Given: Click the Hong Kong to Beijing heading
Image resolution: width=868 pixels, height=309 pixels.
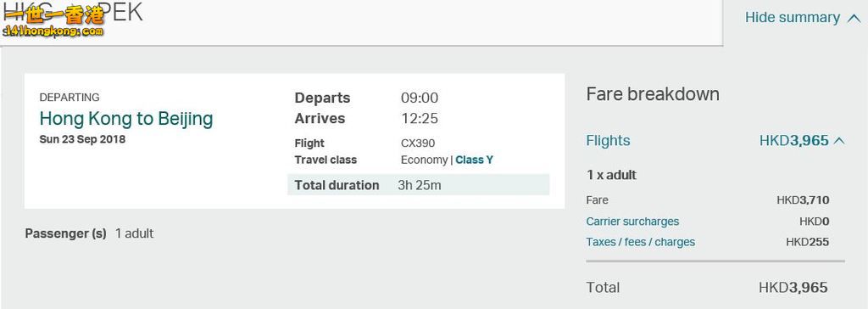Looking at the screenshot, I should [x=126, y=119].
